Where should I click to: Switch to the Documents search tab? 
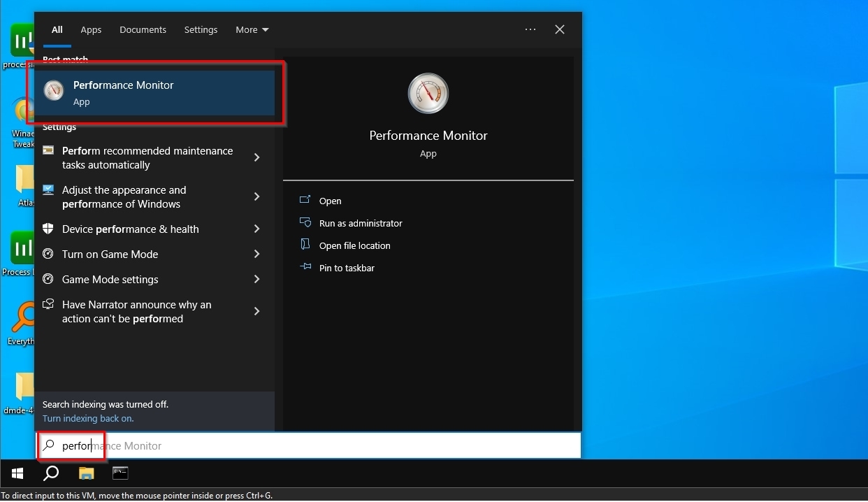coord(143,29)
